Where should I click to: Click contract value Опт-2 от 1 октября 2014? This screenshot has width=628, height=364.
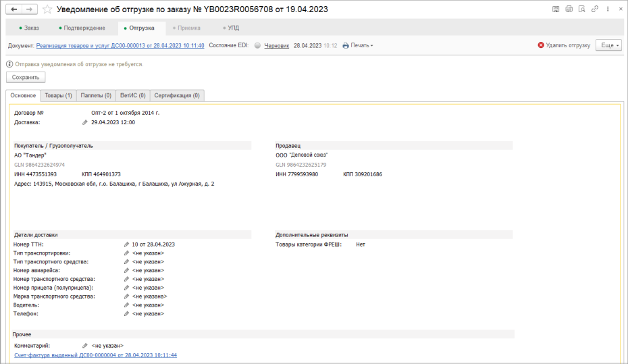point(126,113)
